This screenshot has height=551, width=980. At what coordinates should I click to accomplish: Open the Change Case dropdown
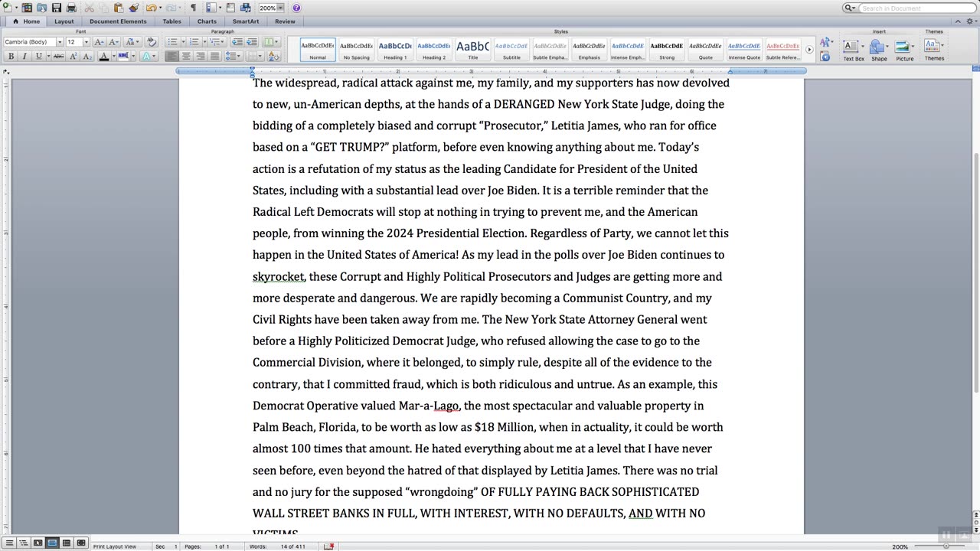point(132,42)
